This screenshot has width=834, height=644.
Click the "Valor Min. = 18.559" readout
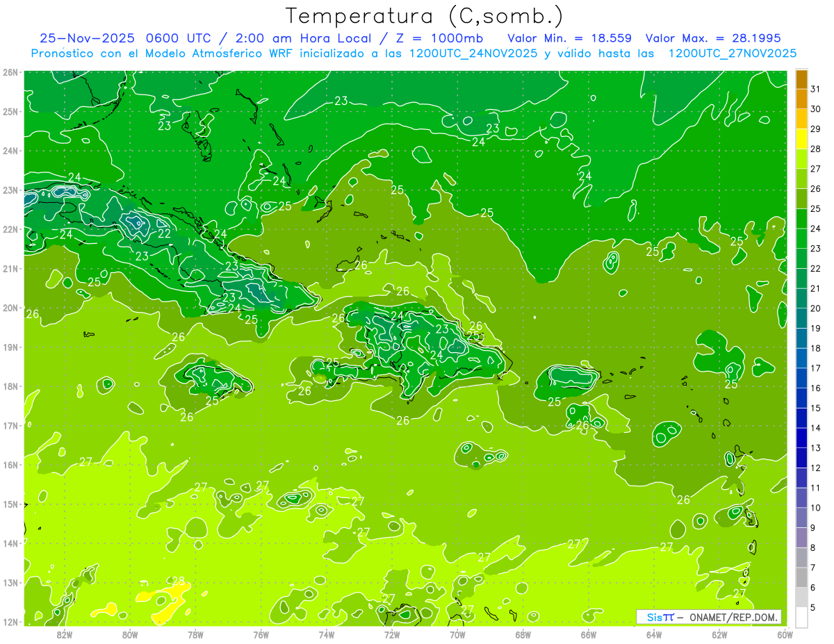click(569, 38)
